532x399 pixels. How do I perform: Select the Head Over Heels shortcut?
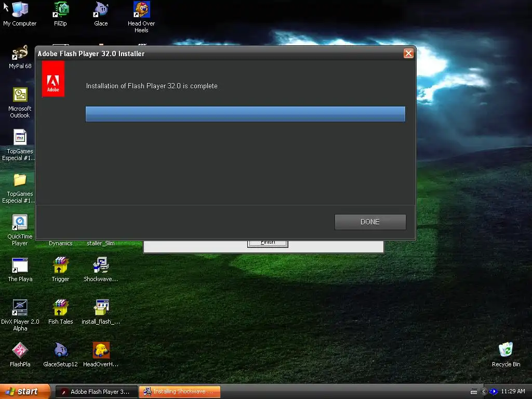click(x=141, y=17)
